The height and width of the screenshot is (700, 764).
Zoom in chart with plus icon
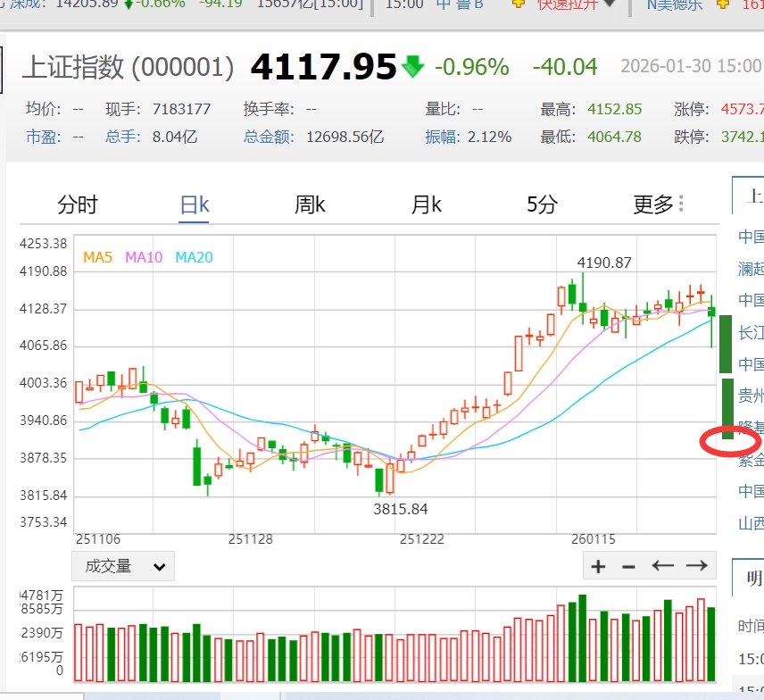(598, 566)
